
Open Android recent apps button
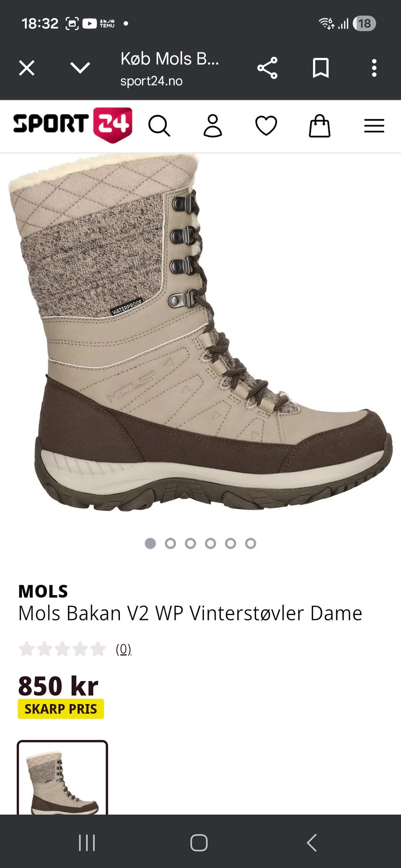click(87, 843)
